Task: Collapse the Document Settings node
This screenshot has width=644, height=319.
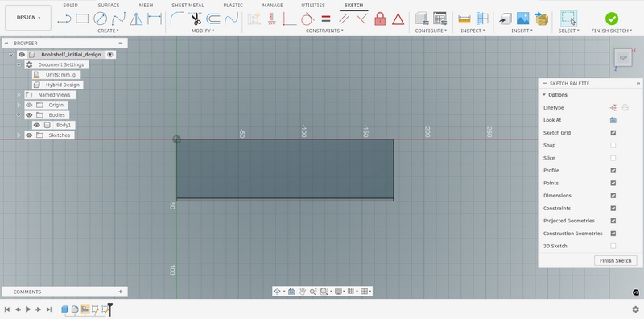Action: click(x=19, y=64)
